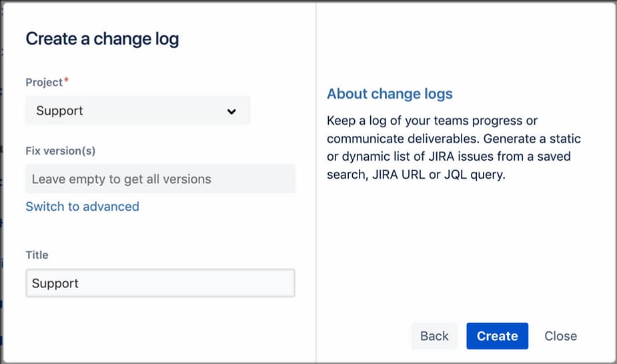617x364 pixels.
Task: Click the Project dropdown chevron arrow
Action: tap(231, 111)
